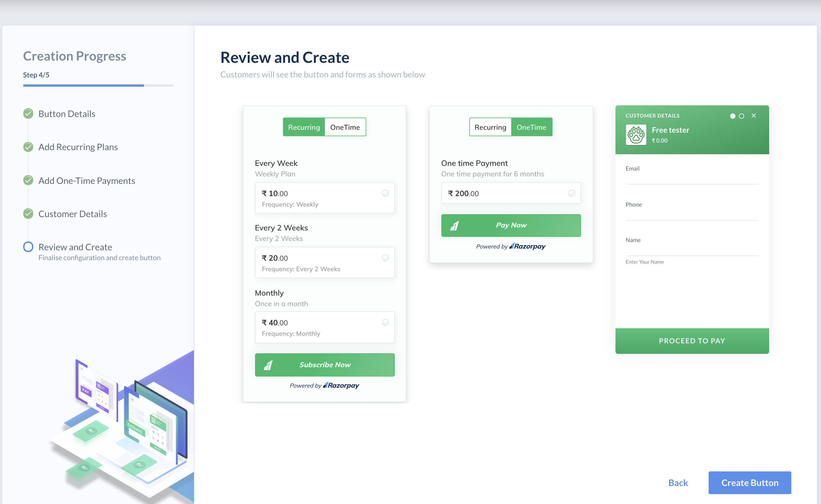Select the ₹10.00 Weekly plan option
Viewport: 821px width, 504px height.
324,198
